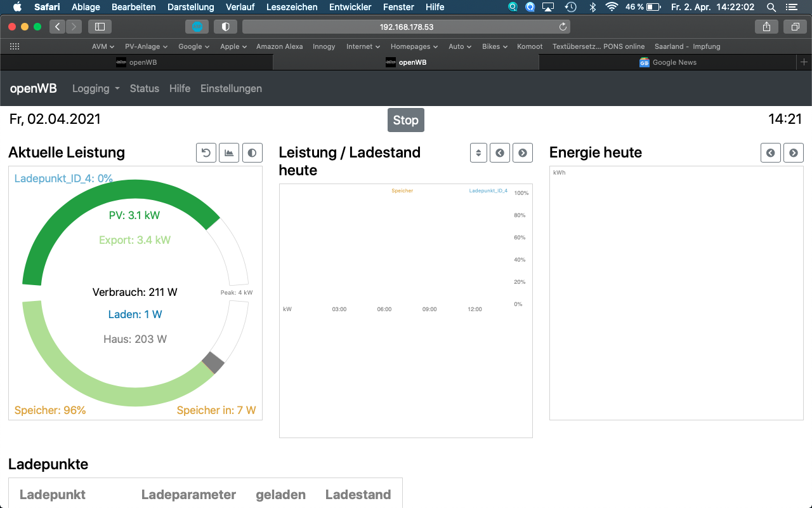Go to next day in Leistung / Ladestand chart
Viewport: 812px width, 508px height.
pos(523,153)
